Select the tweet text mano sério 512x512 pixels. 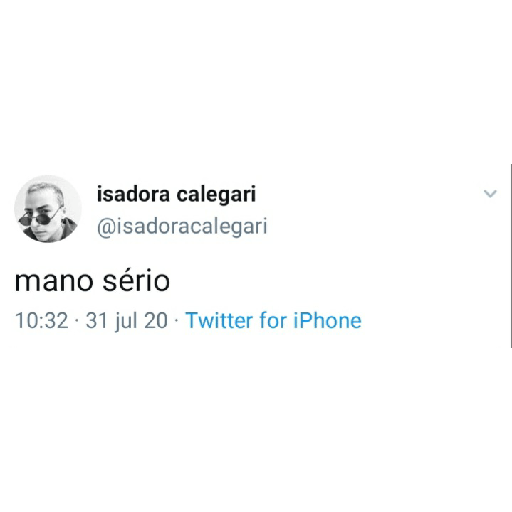point(92,280)
